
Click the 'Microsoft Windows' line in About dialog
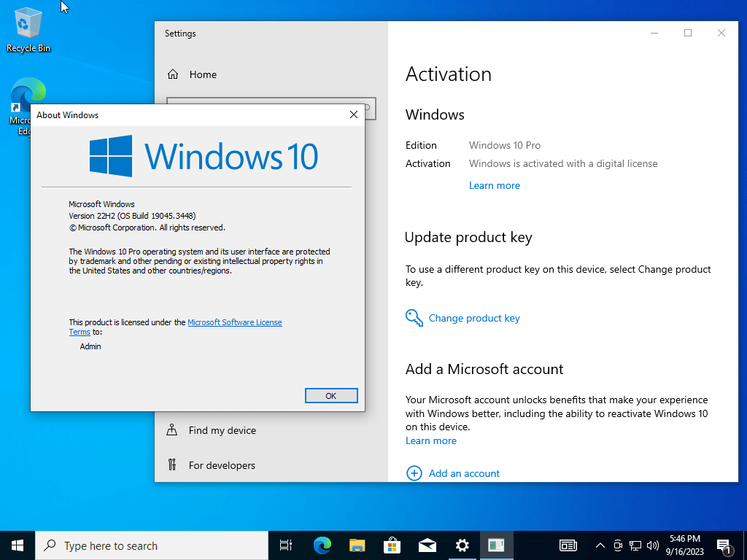[101, 204]
